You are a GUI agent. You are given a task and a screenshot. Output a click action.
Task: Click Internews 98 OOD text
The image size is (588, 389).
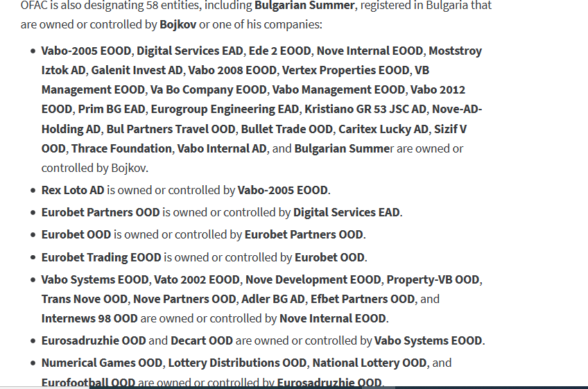[x=89, y=318]
